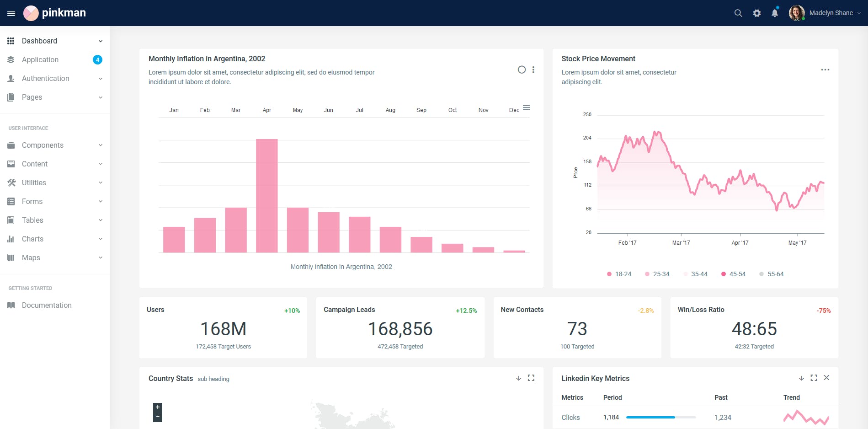The width and height of the screenshot is (868, 429).
Task: Open the notifications bell
Action: [774, 13]
